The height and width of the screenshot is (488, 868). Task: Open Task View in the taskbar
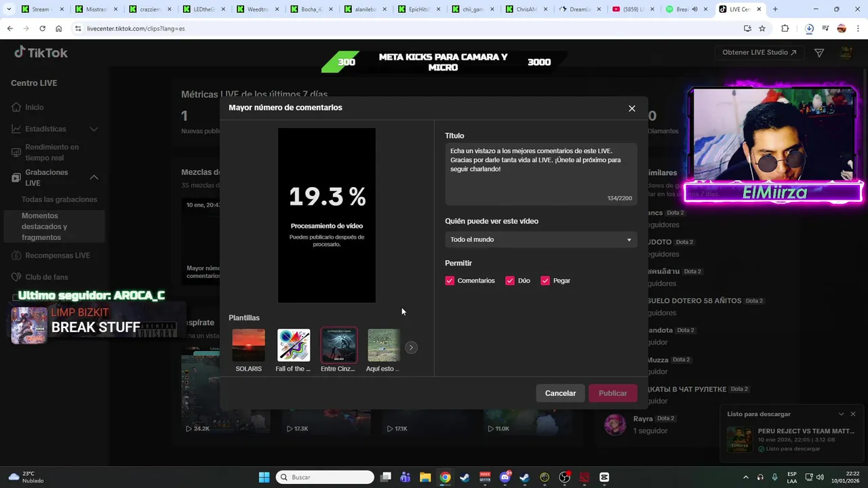pos(385,477)
